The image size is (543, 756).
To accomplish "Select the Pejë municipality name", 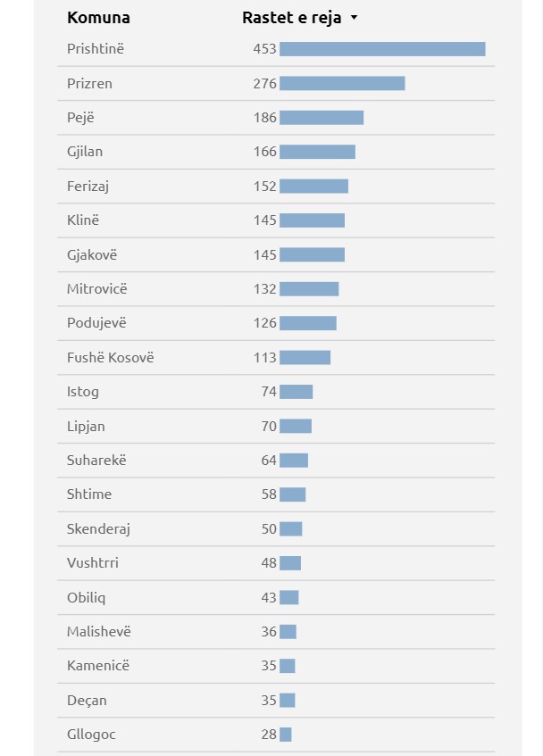I will 80,118.
